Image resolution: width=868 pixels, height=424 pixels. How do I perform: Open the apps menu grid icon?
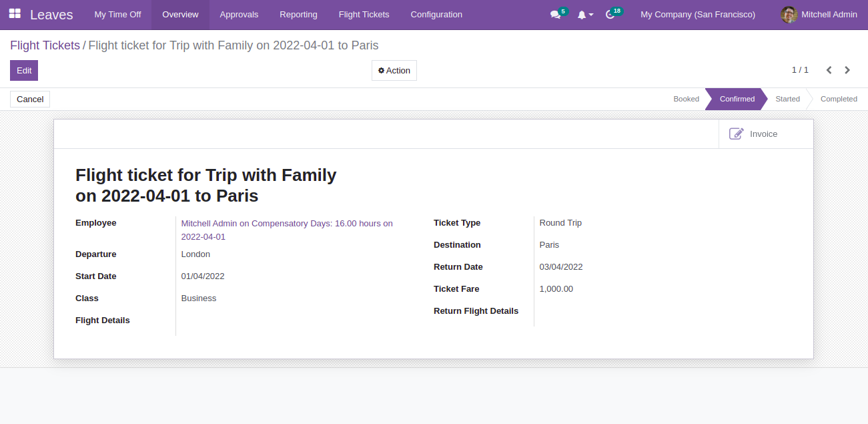coord(13,14)
